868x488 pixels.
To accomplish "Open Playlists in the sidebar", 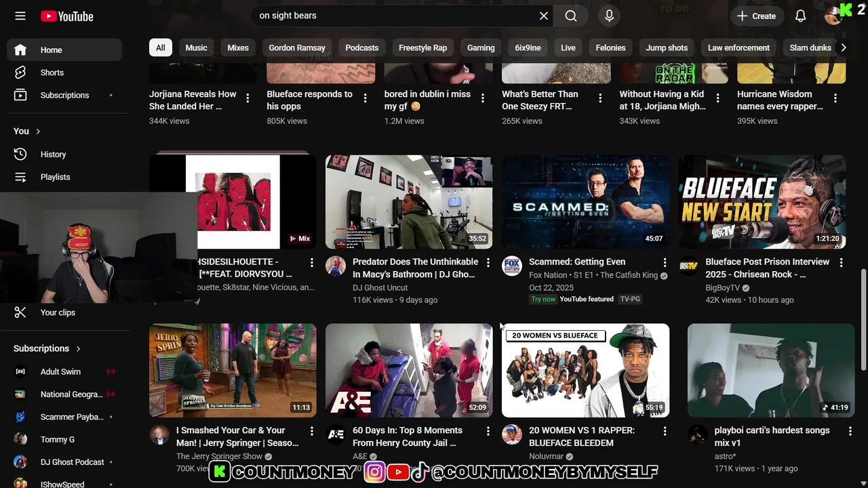I will pyautogui.click(x=64, y=177).
